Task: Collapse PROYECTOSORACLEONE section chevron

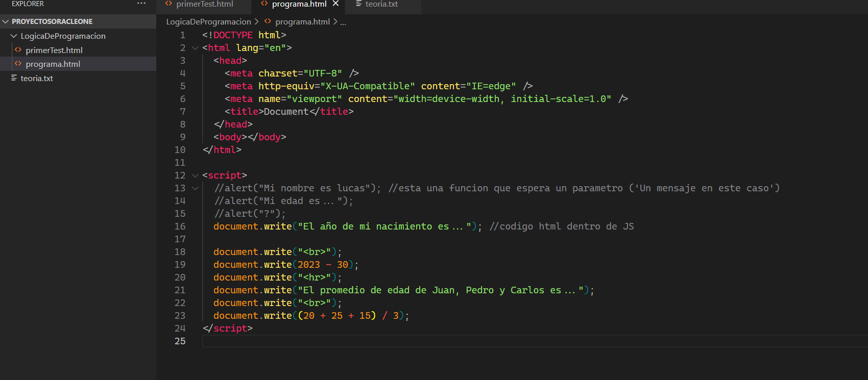Action: 6,21
